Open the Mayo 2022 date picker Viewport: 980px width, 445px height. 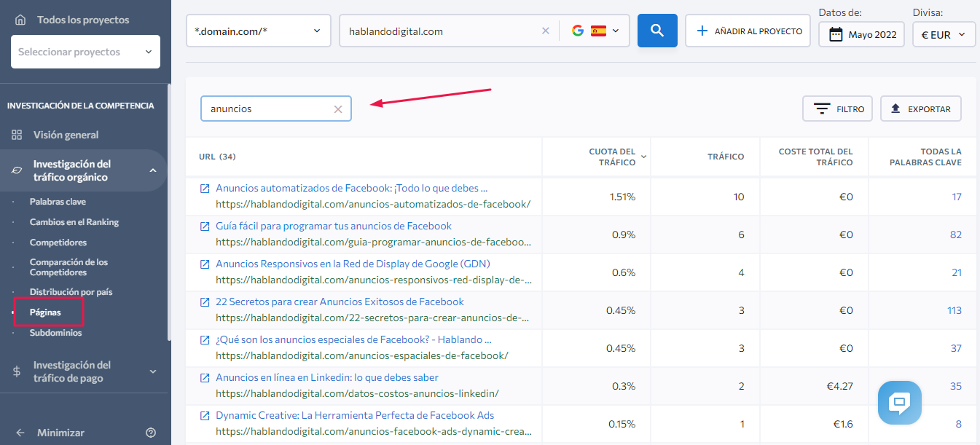click(x=862, y=34)
